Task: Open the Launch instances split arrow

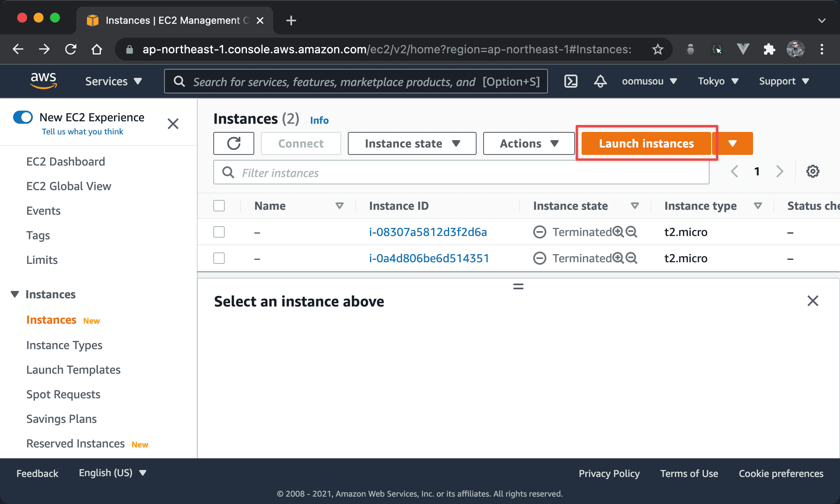Action: point(733,143)
